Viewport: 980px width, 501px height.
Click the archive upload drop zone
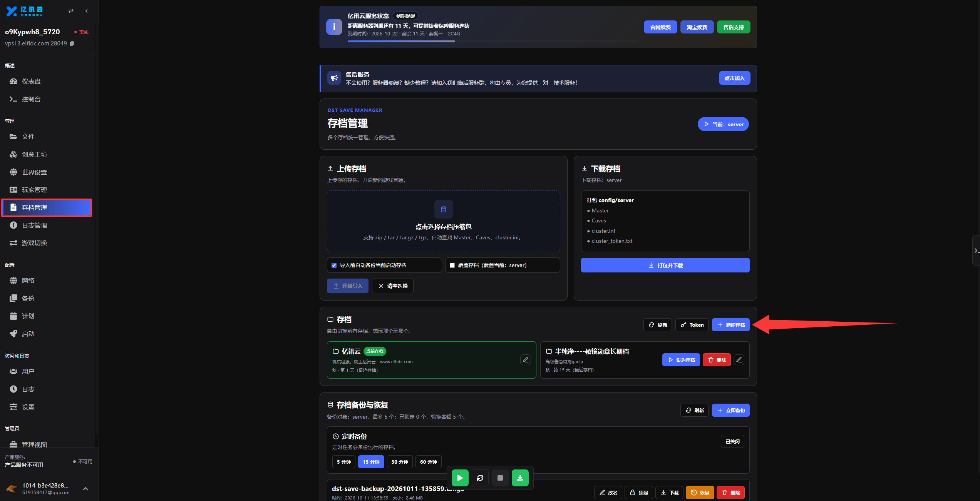point(443,221)
